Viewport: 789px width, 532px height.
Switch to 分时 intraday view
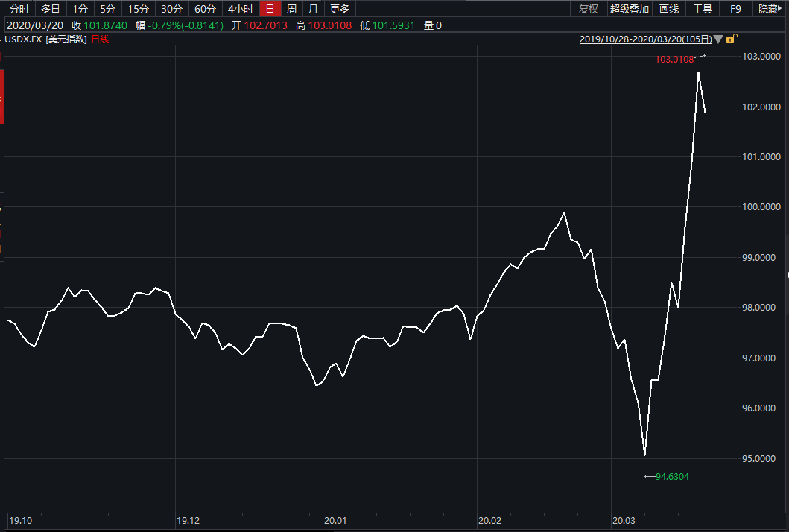pyautogui.click(x=19, y=9)
